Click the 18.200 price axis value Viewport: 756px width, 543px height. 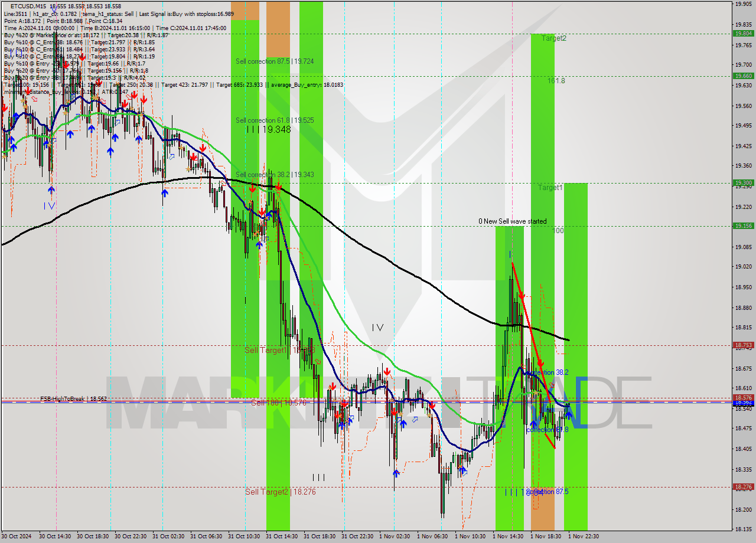(743, 509)
